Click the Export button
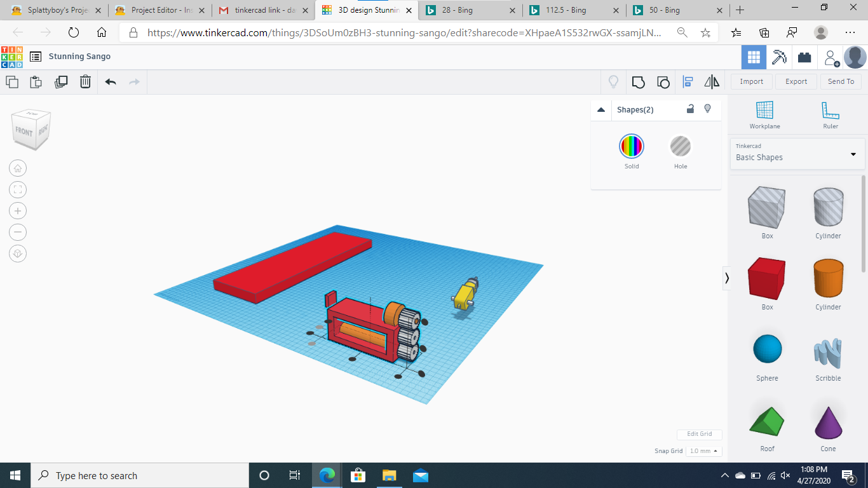 [796, 81]
